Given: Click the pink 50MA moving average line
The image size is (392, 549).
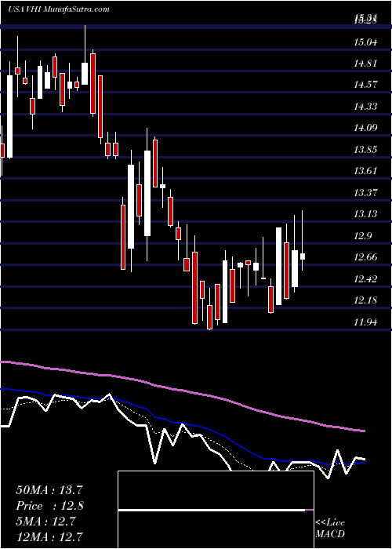Looking at the screenshot, I should 182,390.
